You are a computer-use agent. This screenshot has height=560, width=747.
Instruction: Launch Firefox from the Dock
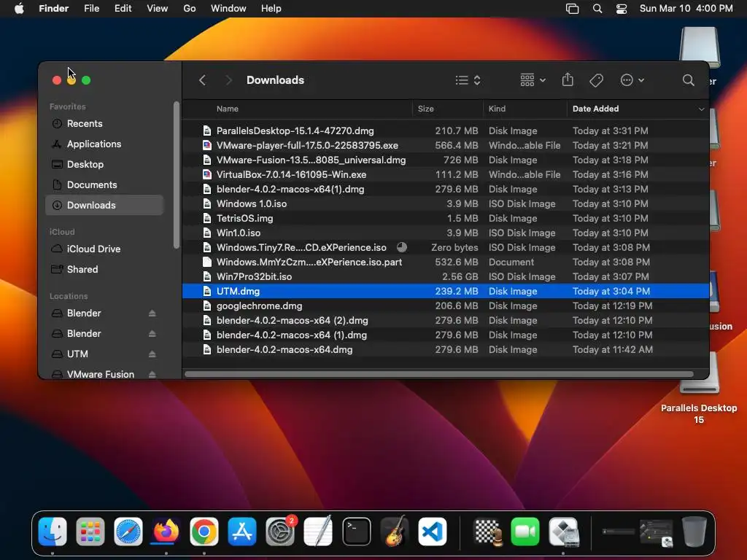tap(166, 532)
